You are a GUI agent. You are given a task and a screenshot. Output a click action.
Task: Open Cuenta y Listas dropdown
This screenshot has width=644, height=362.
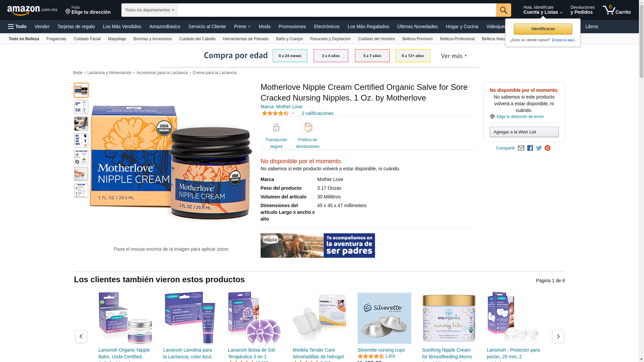tap(543, 10)
